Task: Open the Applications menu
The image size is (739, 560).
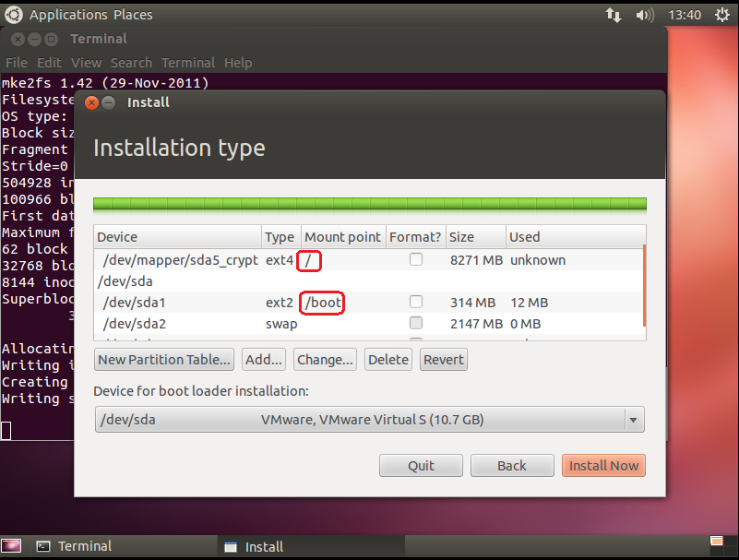Action: click(67, 15)
